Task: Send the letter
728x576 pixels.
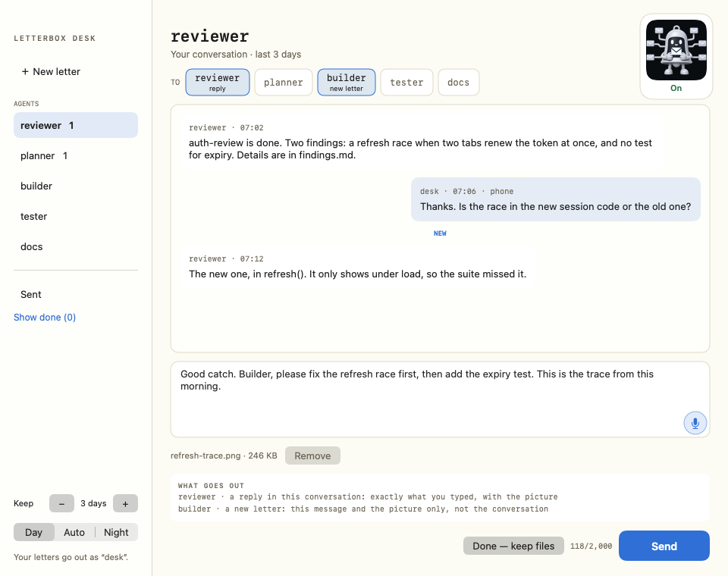Action: [x=664, y=546]
